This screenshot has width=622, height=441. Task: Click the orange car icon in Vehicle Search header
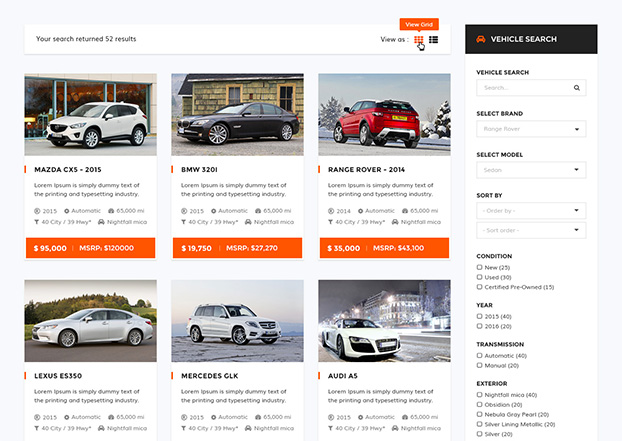481,39
